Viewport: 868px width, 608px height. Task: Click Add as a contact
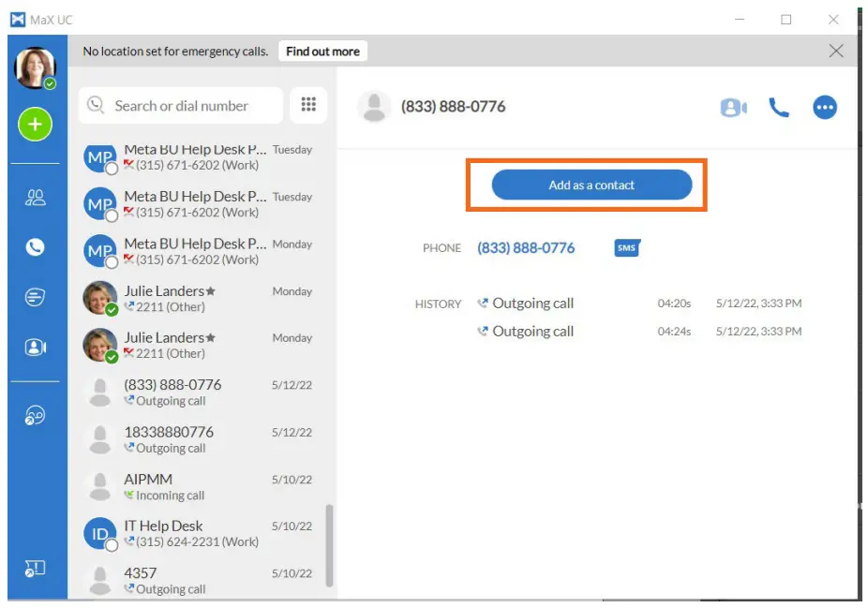[590, 185]
